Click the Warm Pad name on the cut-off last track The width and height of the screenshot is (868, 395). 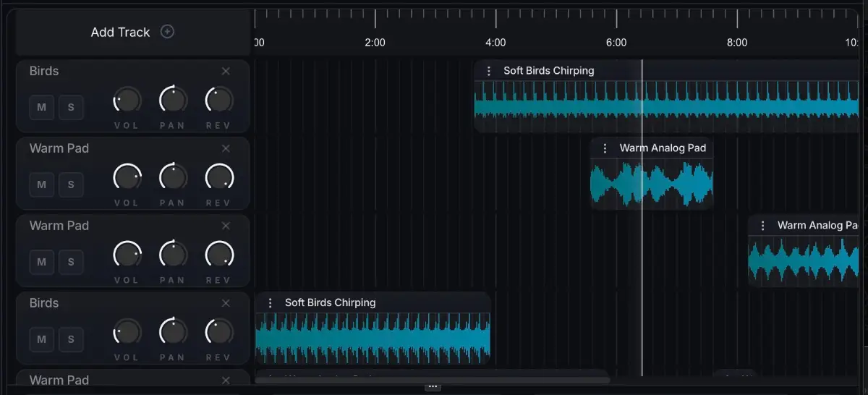(x=59, y=381)
